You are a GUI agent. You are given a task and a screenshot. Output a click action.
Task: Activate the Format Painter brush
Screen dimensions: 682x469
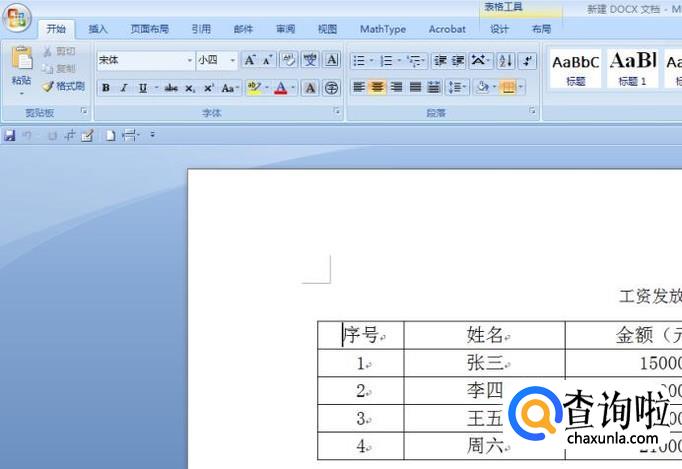[x=64, y=86]
